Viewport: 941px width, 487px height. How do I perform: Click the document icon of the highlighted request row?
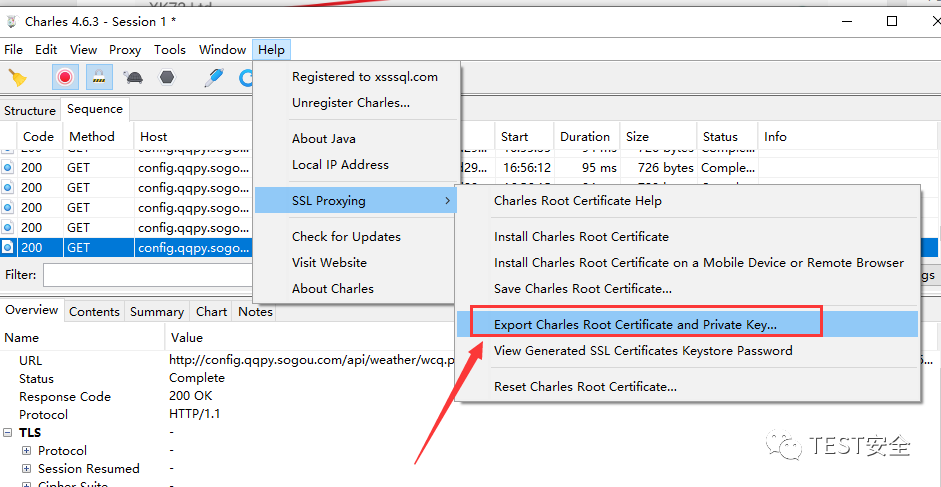(7, 247)
